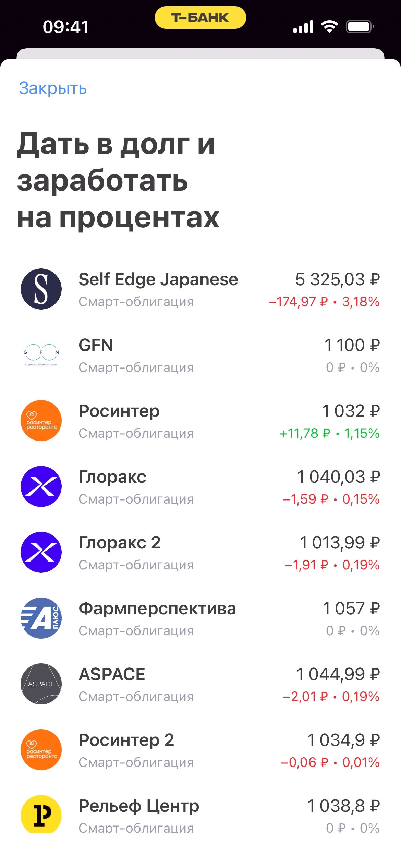Tap the blue Глоракс logo icon
The image size is (401, 868).
click(x=41, y=486)
